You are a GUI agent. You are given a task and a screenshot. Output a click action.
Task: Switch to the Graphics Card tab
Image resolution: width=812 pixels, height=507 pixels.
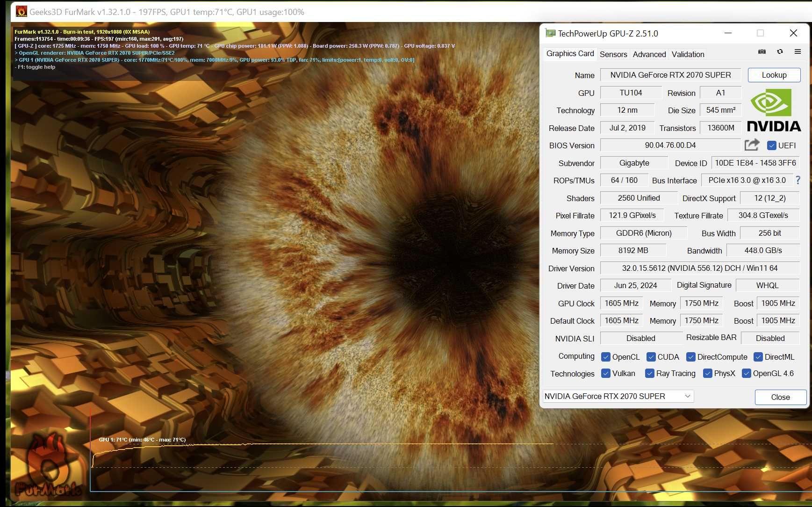point(570,54)
